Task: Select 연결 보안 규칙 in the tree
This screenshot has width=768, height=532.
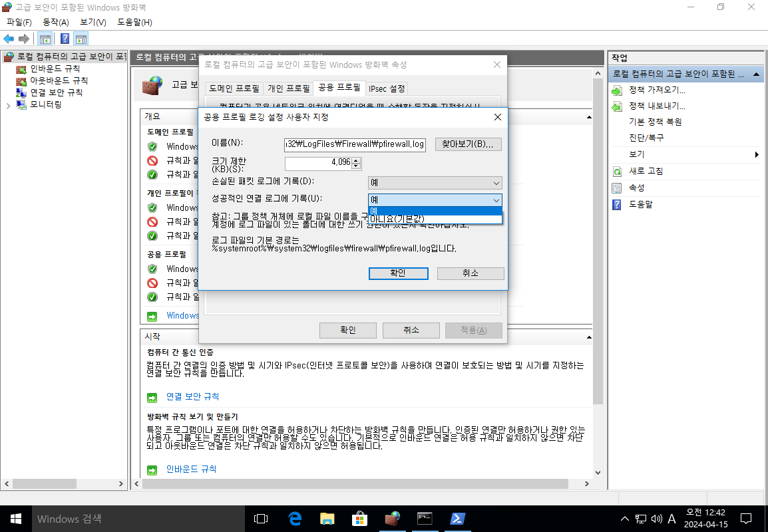Action: pos(57,92)
